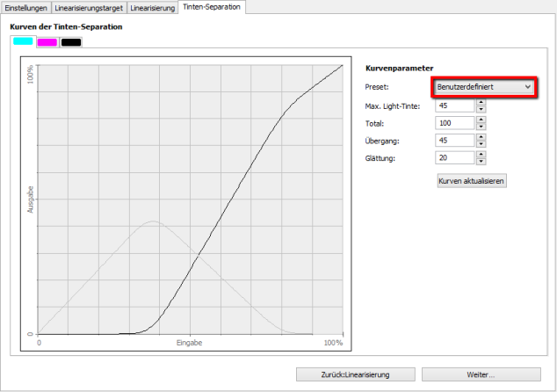Click into the Glättung input field
The height and width of the screenshot is (392, 557).
(x=453, y=158)
